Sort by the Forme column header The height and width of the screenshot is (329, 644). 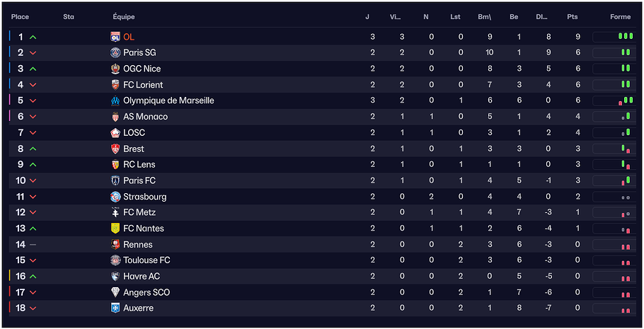[621, 17]
